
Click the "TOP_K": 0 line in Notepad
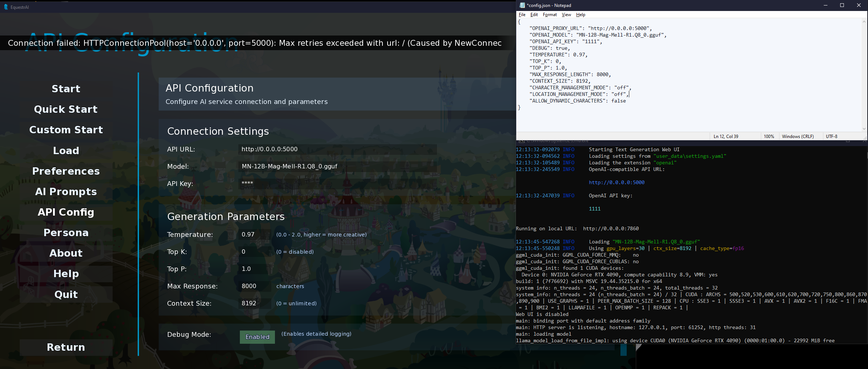tap(545, 61)
